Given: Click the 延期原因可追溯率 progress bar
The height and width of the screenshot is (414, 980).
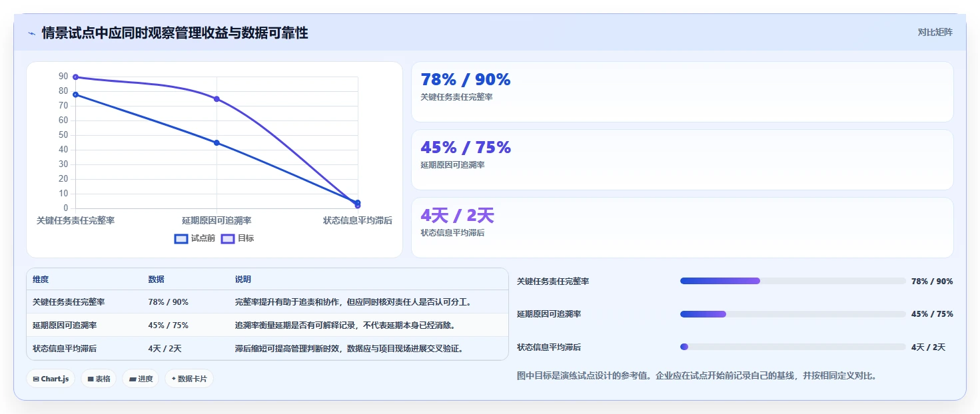Looking at the screenshot, I should pos(793,314).
